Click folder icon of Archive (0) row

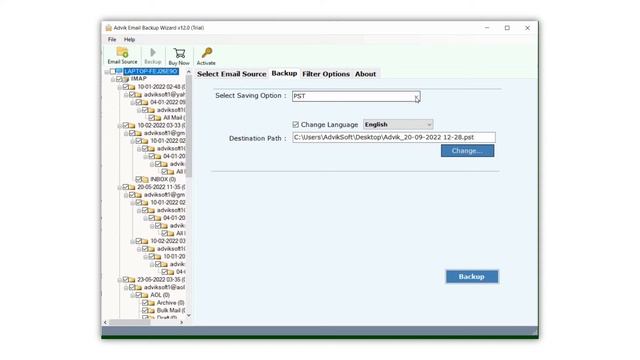coord(151,303)
